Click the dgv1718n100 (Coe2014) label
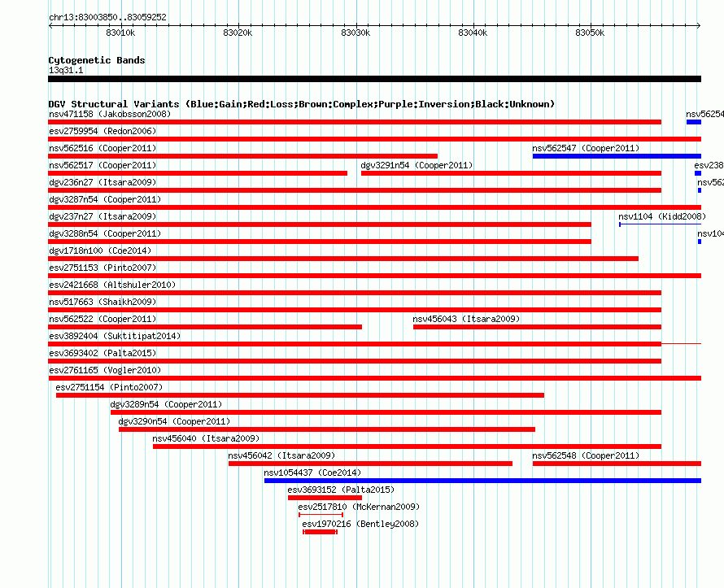 tap(100, 250)
